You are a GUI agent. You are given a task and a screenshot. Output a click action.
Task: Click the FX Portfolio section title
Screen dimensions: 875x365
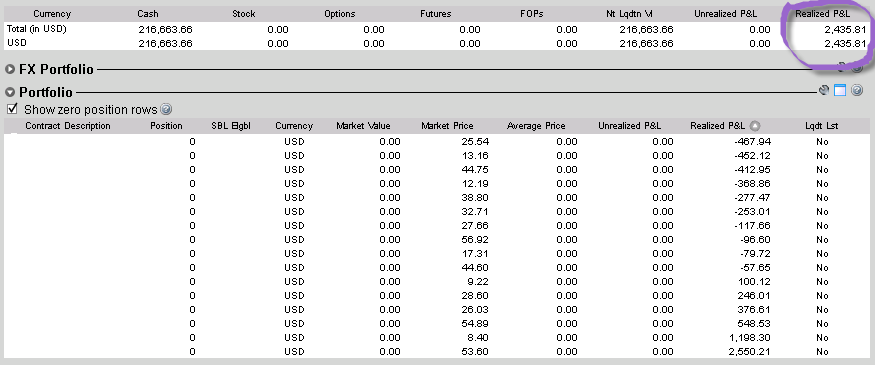(56, 69)
